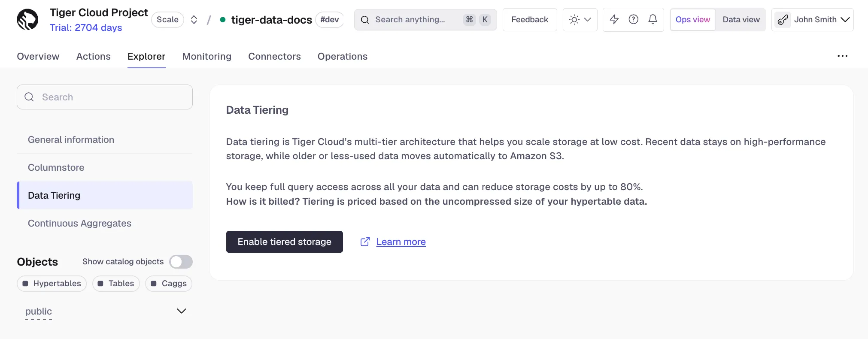Focus the sidebar Search field

105,97
